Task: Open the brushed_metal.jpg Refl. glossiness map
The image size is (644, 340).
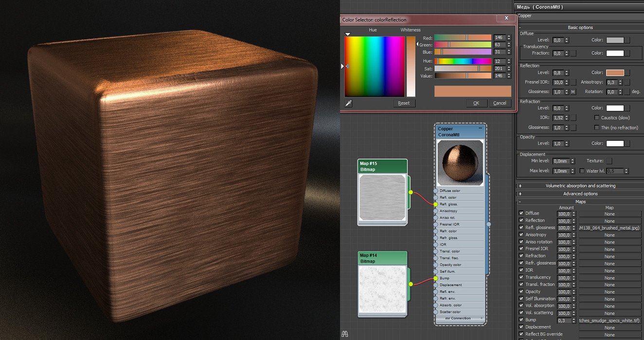Action: 609,228
